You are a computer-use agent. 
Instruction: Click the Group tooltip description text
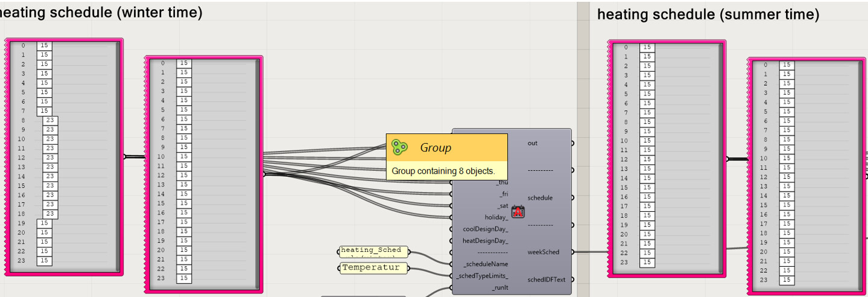(x=443, y=171)
